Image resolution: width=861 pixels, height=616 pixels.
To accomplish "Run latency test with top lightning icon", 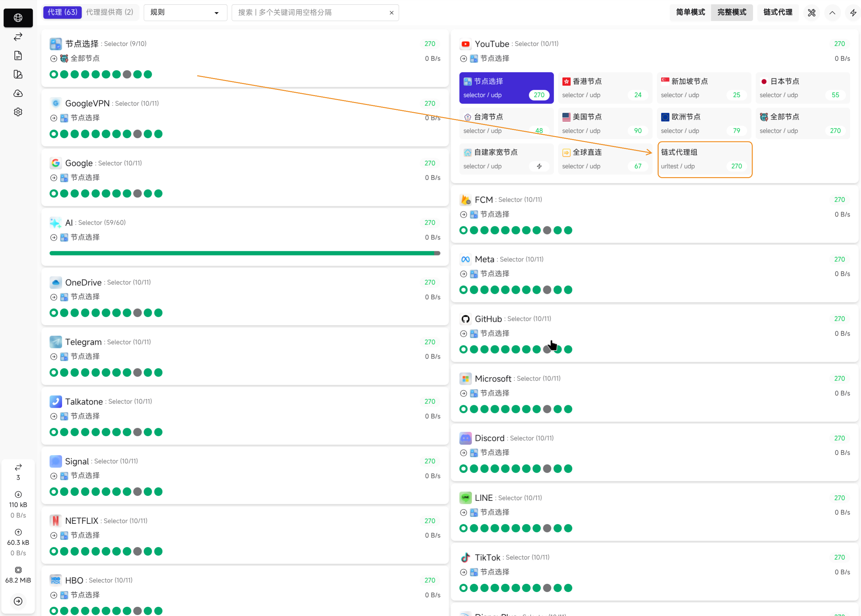I will 853,12.
